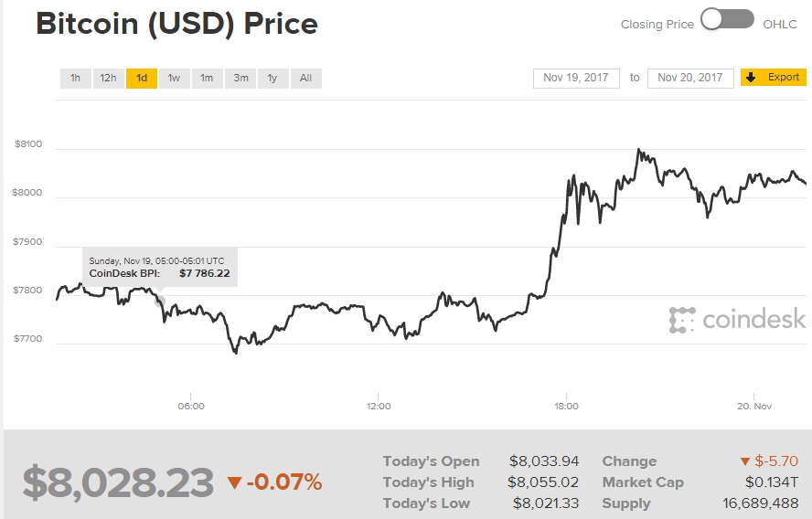Select the 12h time range
Viewport: 812px width, 519px height.
click(108, 79)
